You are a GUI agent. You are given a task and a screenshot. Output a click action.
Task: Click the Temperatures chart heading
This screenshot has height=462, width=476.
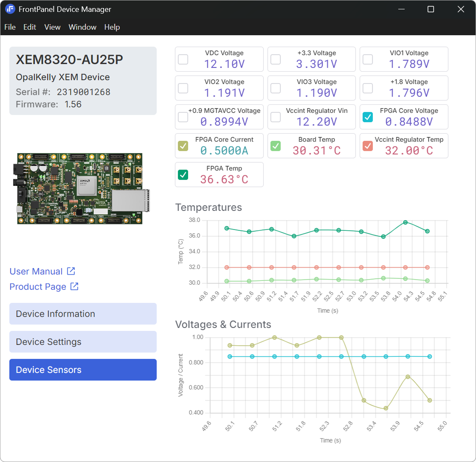(208, 207)
